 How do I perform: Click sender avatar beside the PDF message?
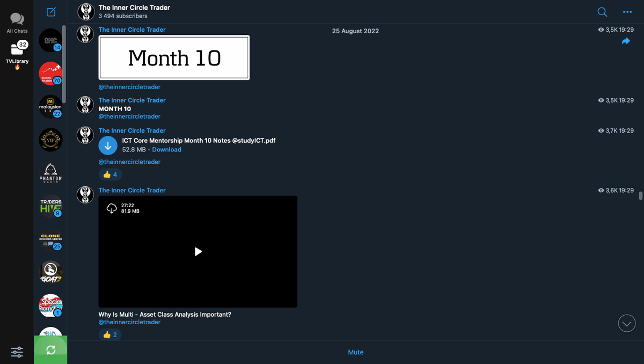tap(85, 135)
